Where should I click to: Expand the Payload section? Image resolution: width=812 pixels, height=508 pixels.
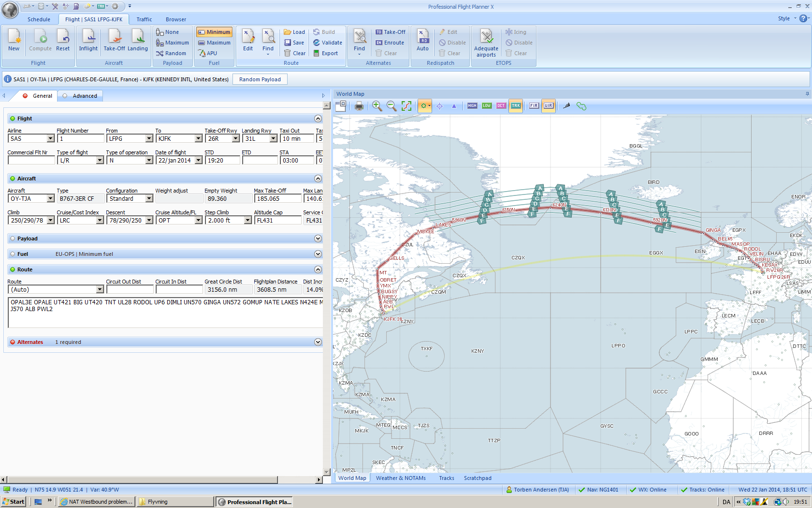(x=318, y=239)
